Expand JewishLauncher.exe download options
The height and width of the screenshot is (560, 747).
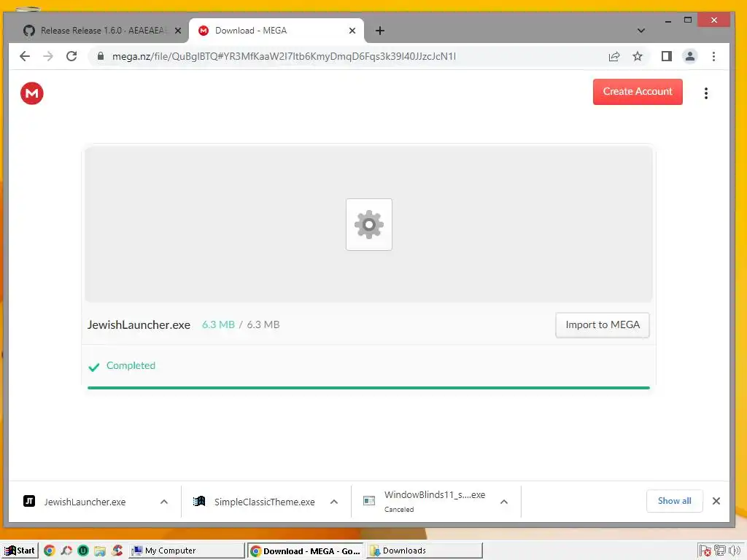164,502
